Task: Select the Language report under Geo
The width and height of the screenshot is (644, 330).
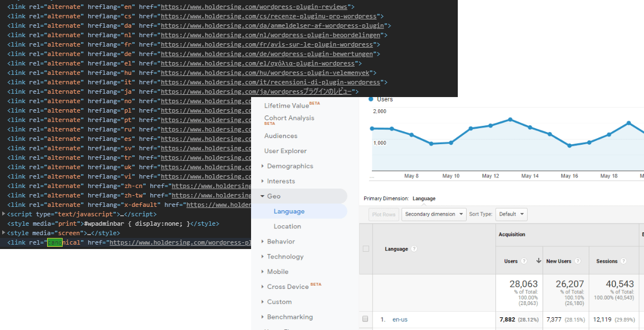Action: pos(289,211)
